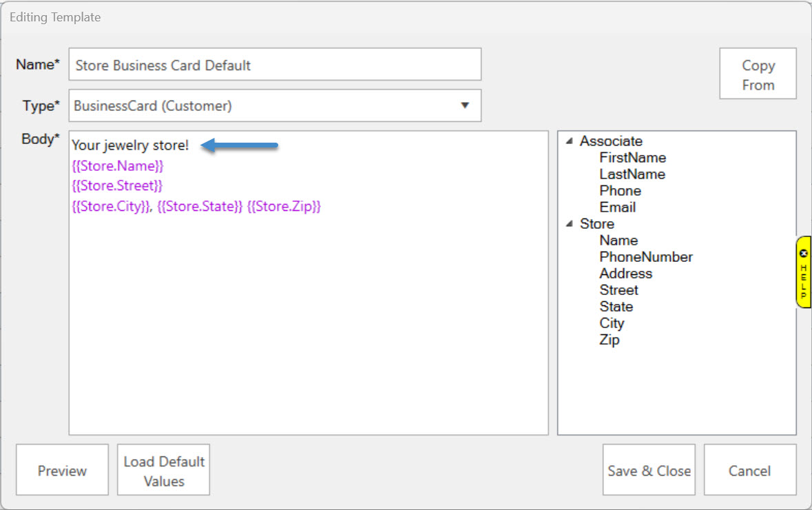Viewport: 812px width, 510px height.
Task: Click the yellow HELP side tab
Action: coord(803,272)
